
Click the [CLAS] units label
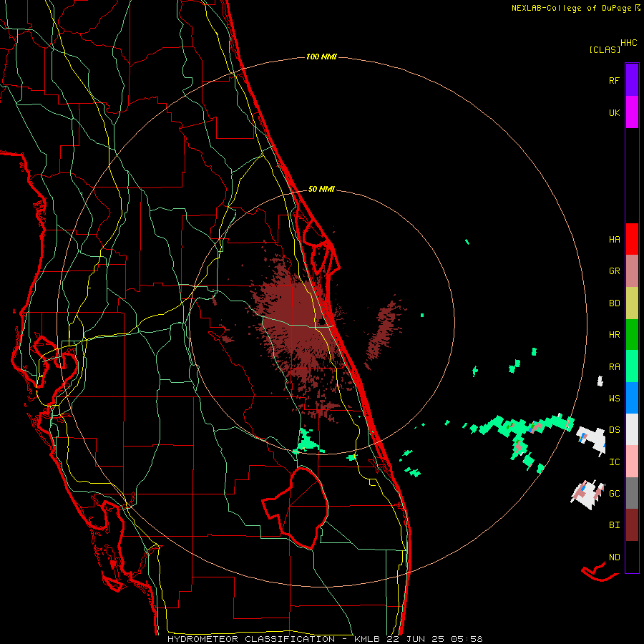pyautogui.click(x=605, y=49)
